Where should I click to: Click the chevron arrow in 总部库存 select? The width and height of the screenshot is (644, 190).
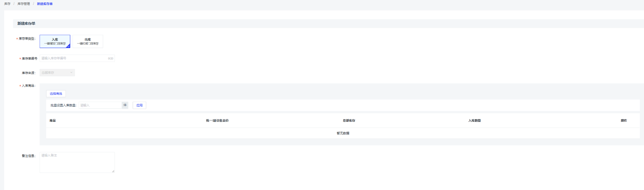pyautogui.click(x=71, y=73)
